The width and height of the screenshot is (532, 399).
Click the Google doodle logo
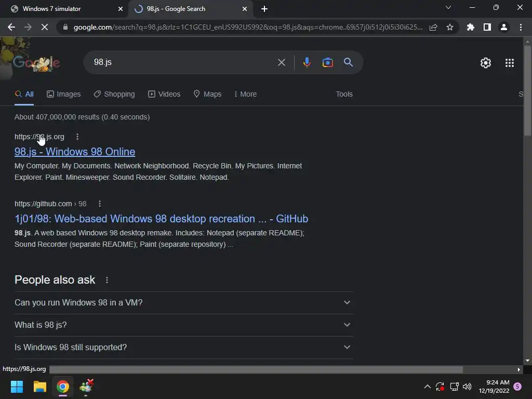click(x=37, y=63)
